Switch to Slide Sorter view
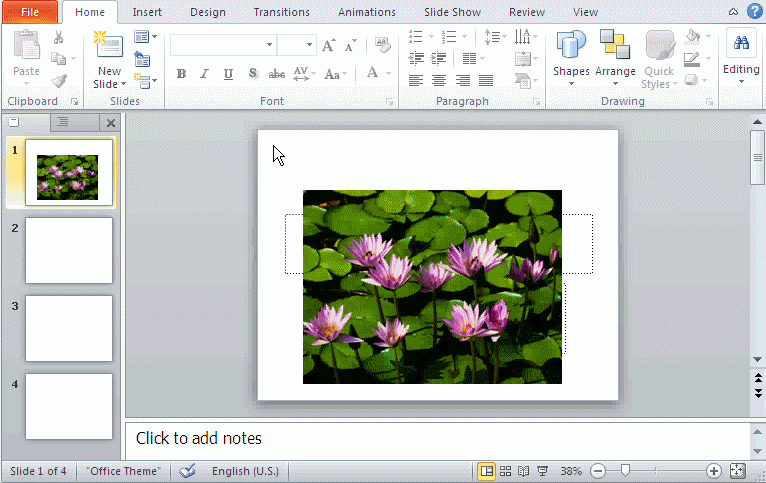The height and width of the screenshot is (483, 766). [506, 471]
